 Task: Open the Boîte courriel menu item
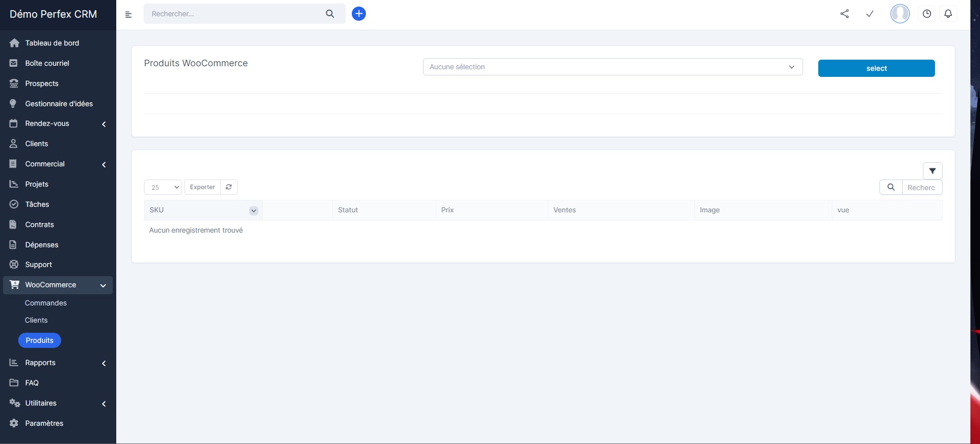click(47, 63)
